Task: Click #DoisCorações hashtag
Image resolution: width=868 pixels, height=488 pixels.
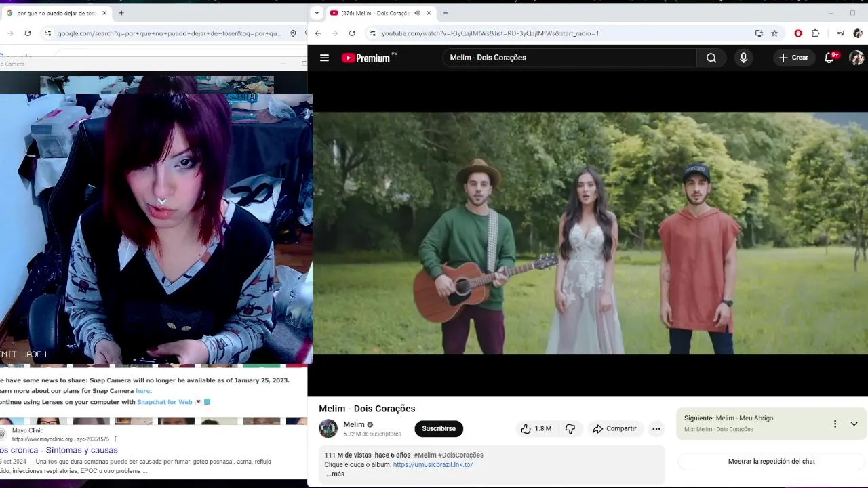Action: (460, 455)
